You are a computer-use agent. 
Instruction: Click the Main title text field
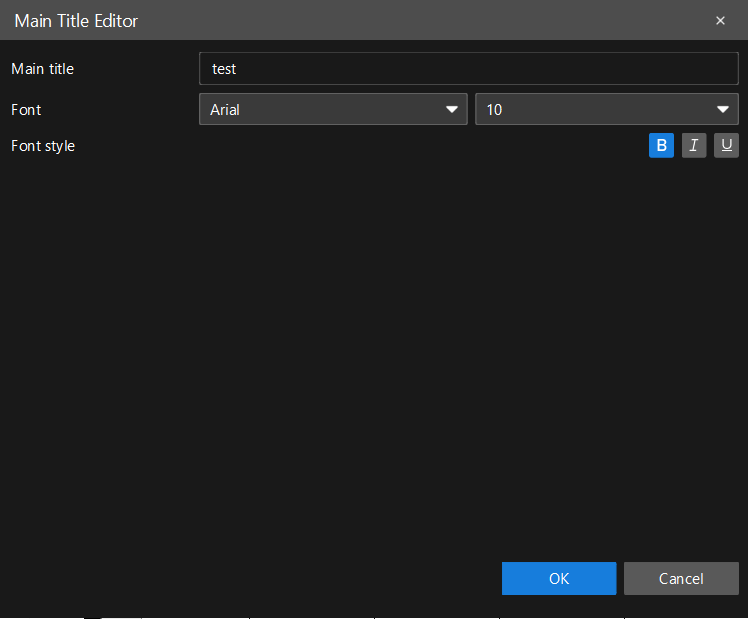click(468, 69)
